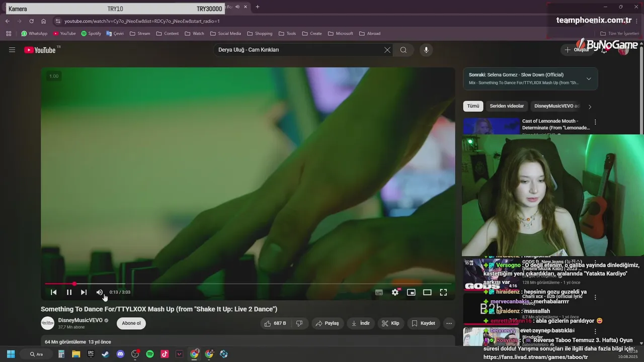
Task: Expand the mix playlist panel chevron
Action: (x=589, y=78)
